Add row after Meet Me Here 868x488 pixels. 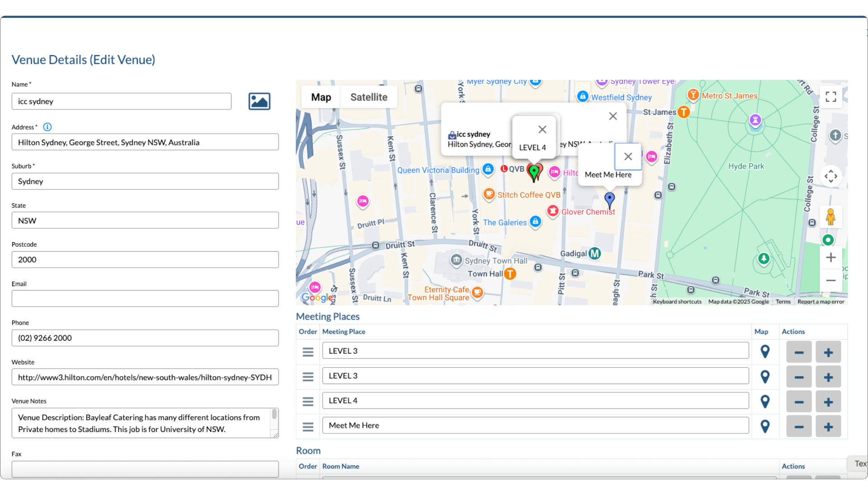click(x=828, y=427)
